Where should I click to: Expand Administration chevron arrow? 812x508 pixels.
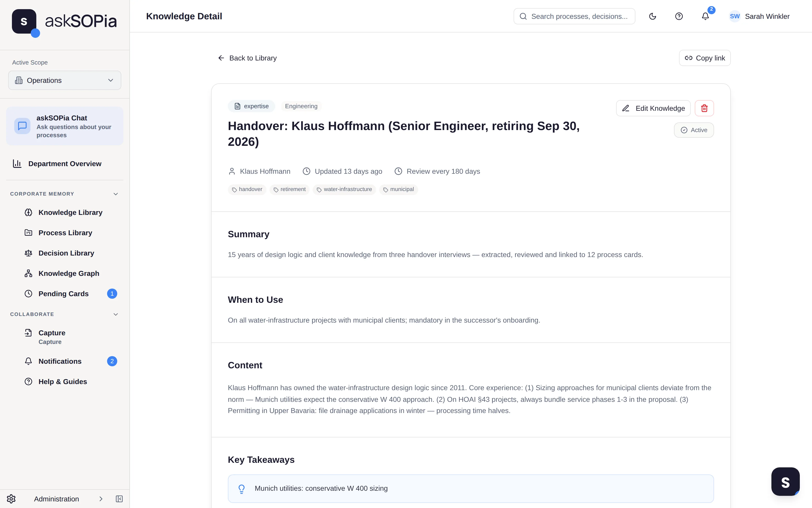pyautogui.click(x=101, y=499)
